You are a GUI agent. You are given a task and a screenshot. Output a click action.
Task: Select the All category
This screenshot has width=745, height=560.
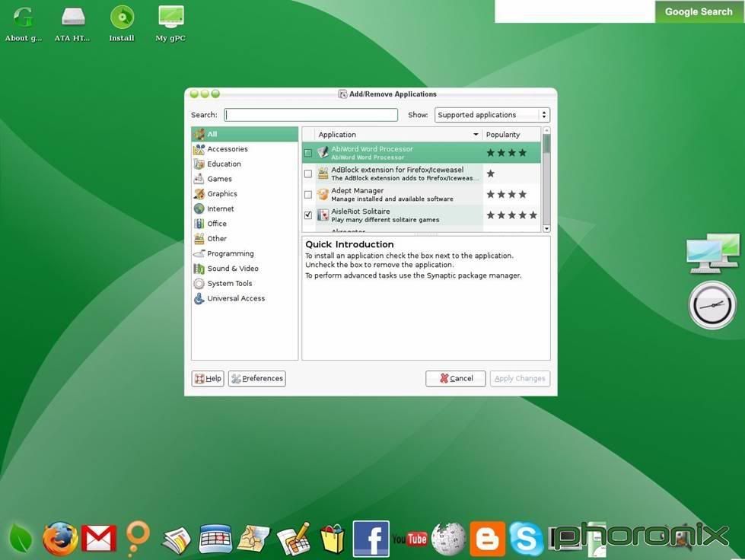pyautogui.click(x=245, y=134)
